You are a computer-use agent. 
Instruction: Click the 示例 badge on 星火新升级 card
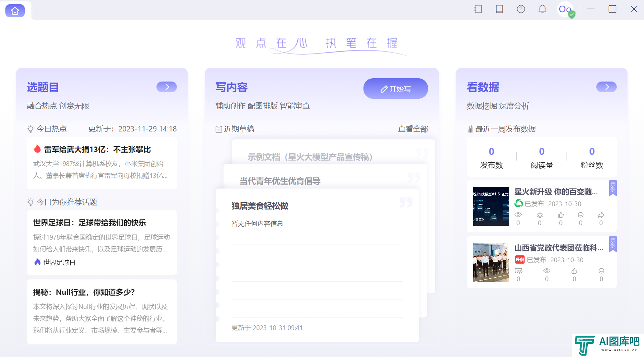(x=613, y=188)
